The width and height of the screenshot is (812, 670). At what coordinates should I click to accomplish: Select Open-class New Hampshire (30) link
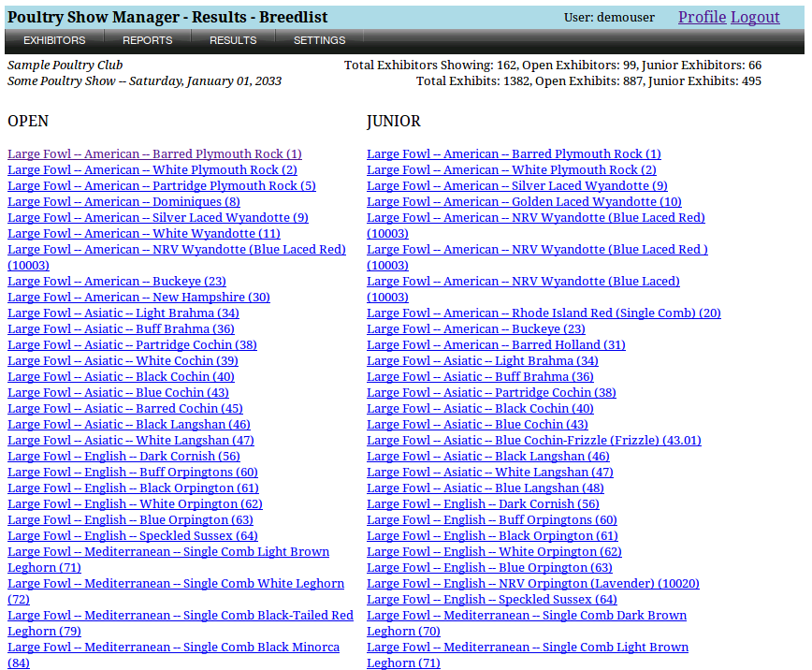[x=138, y=298]
